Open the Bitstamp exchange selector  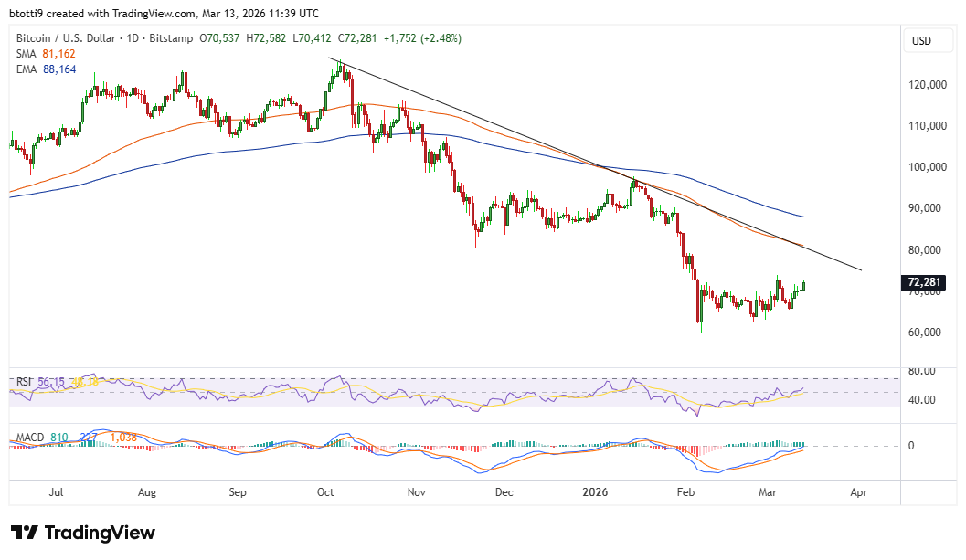[170, 38]
